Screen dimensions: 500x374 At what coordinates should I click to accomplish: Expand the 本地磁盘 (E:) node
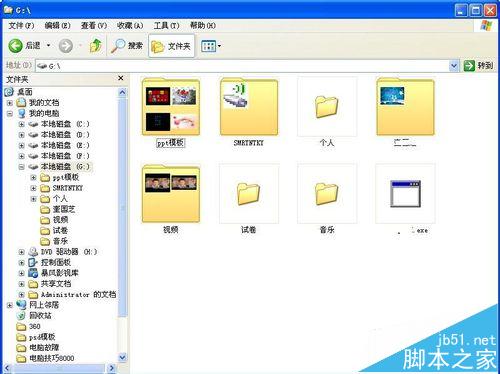coord(22,146)
